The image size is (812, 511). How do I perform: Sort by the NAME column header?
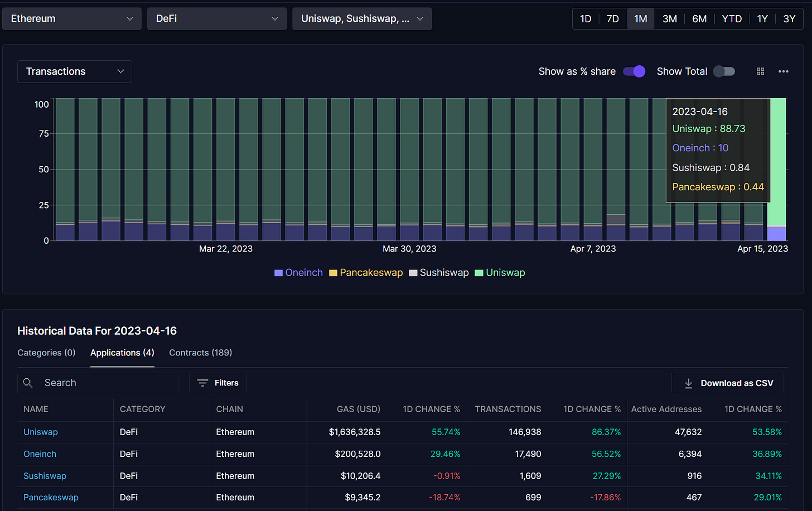pyautogui.click(x=36, y=409)
